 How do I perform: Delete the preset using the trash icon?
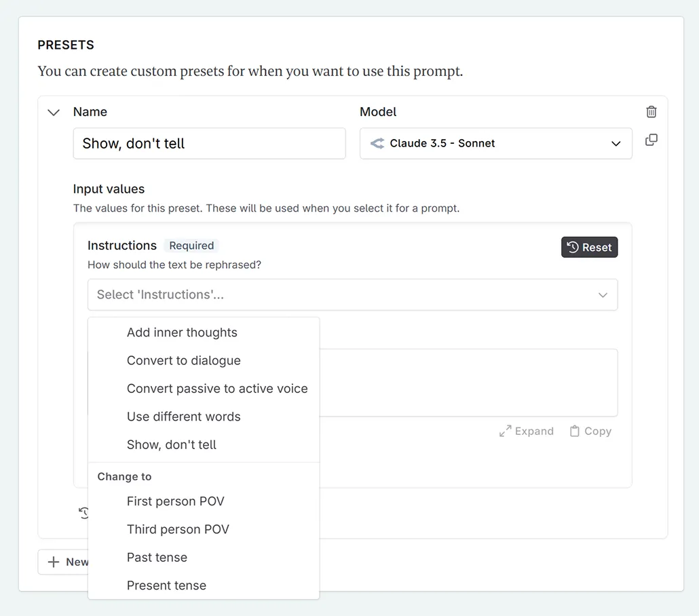point(651,112)
